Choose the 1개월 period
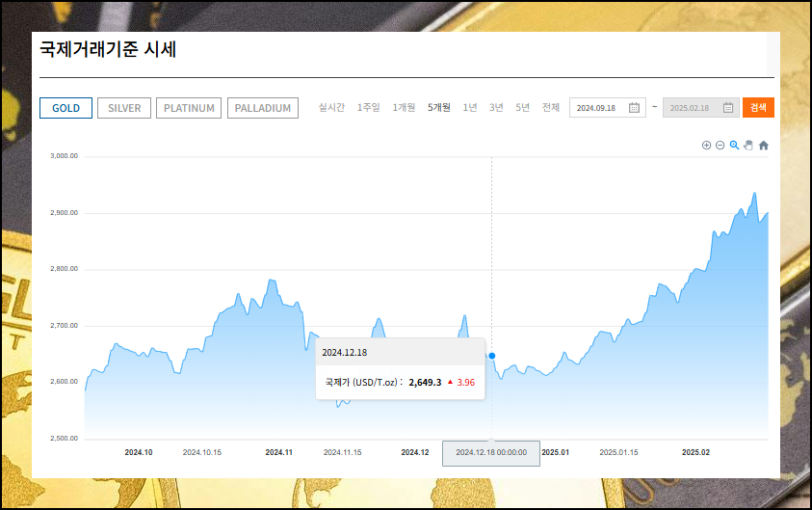The width and height of the screenshot is (812, 510). click(404, 107)
